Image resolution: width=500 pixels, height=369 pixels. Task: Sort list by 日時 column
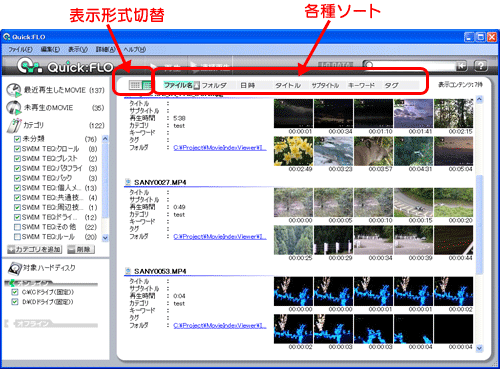(248, 85)
